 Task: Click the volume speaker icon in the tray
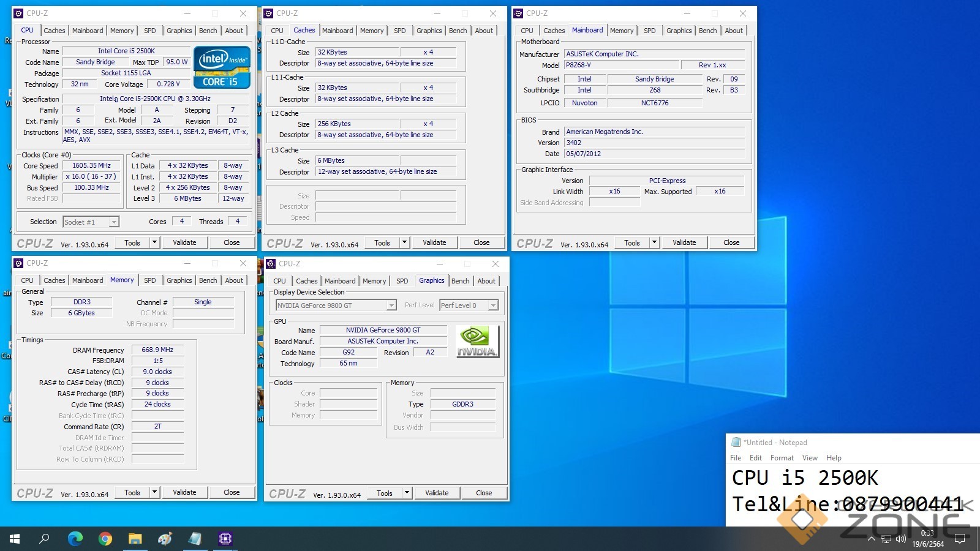point(900,539)
